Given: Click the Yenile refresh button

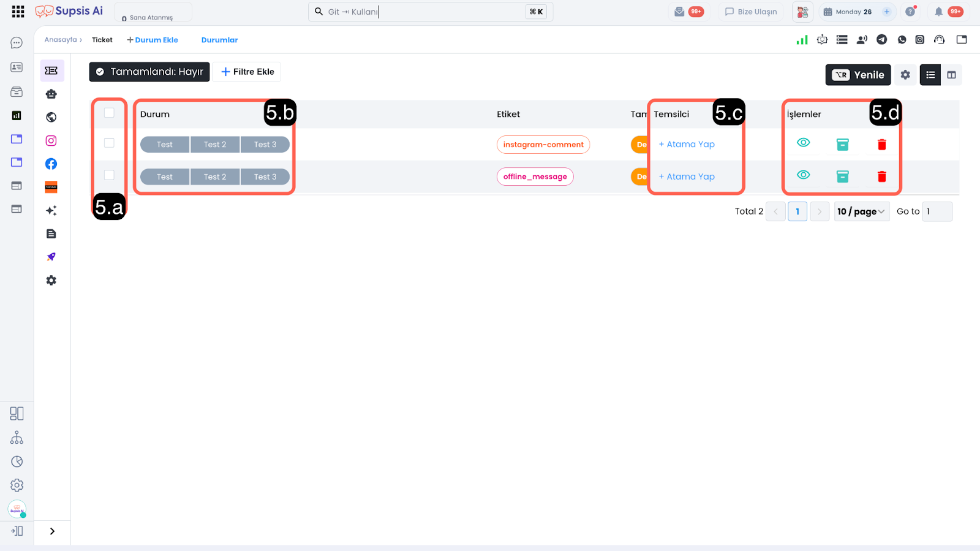Looking at the screenshot, I should tap(858, 75).
